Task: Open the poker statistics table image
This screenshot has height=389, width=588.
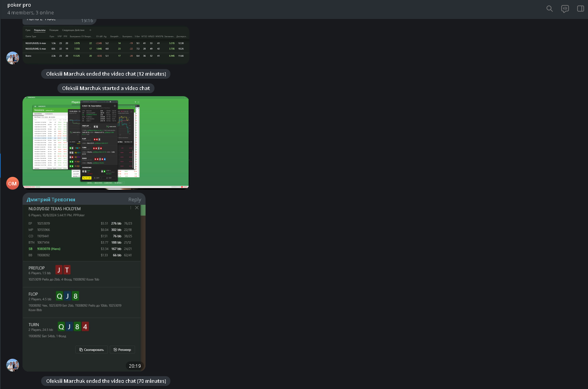Action: tap(106, 45)
